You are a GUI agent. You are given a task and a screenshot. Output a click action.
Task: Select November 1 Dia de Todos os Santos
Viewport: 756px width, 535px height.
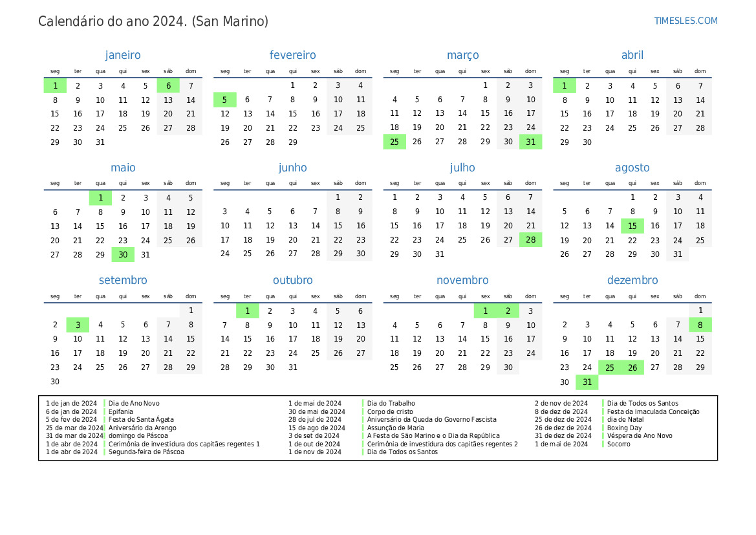click(485, 311)
